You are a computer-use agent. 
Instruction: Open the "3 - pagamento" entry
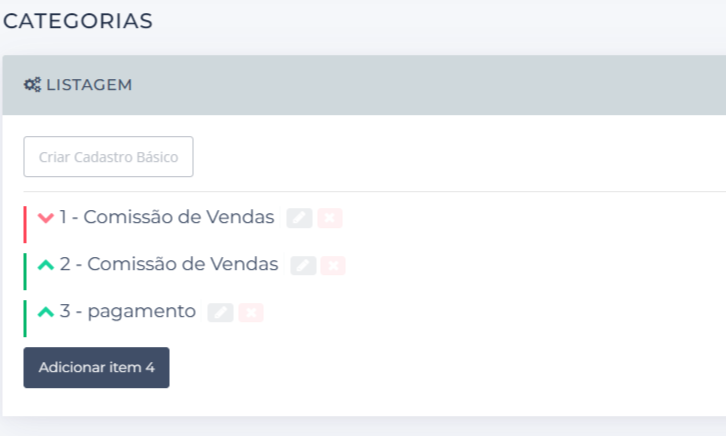pos(127,311)
